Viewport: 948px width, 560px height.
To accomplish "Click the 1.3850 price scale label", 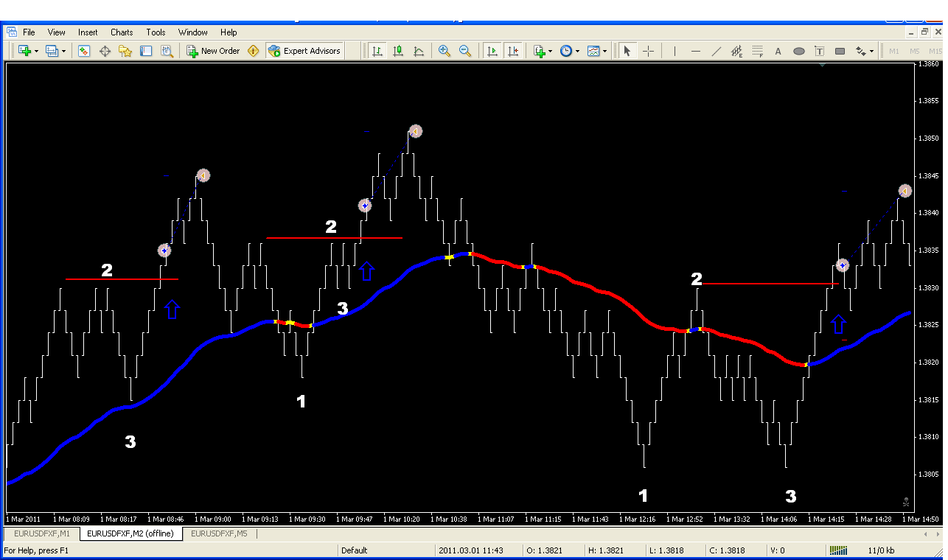I will coord(928,139).
